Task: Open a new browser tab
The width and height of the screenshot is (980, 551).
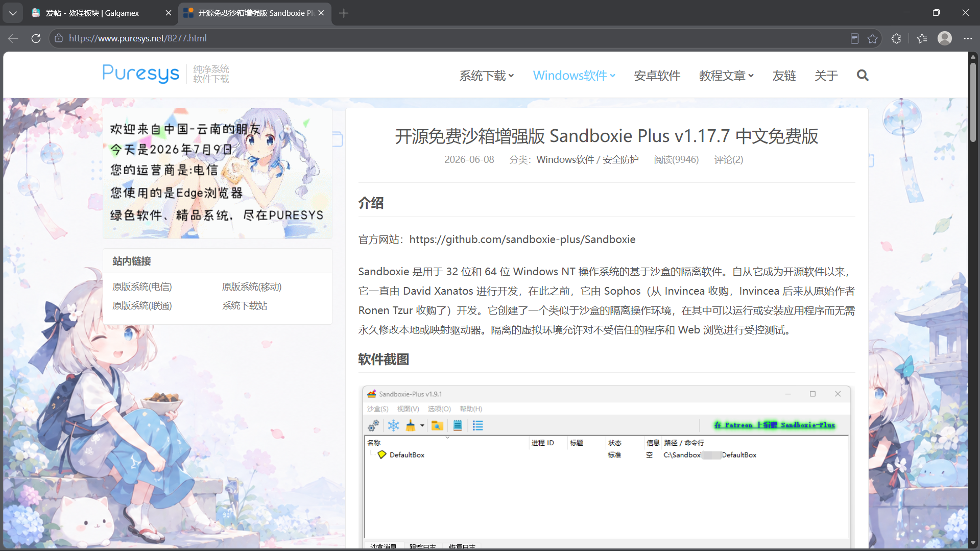Action: [344, 13]
